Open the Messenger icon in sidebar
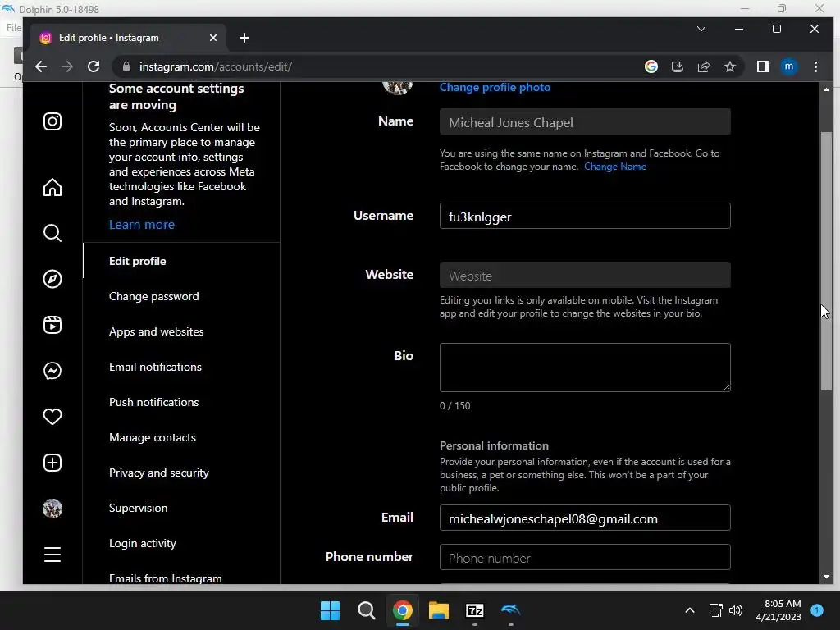 click(52, 371)
